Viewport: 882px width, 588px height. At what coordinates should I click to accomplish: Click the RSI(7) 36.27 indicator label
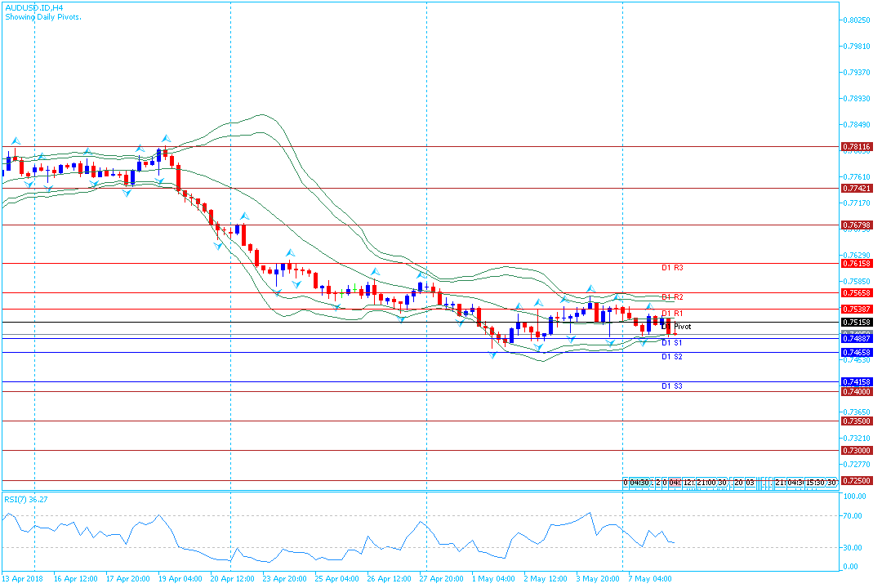tap(27, 499)
